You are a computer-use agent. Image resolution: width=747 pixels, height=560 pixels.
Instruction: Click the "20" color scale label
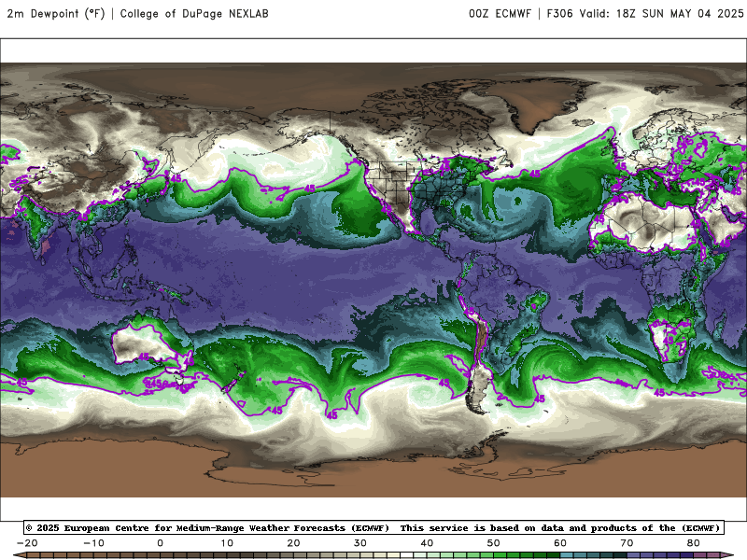pos(293,543)
